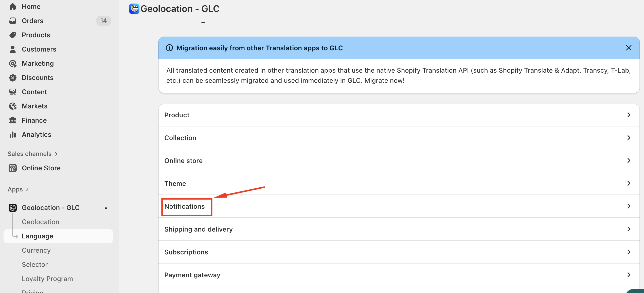This screenshot has height=293, width=644.
Task: Click the Customers person icon
Action: click(x=13, y=49)
